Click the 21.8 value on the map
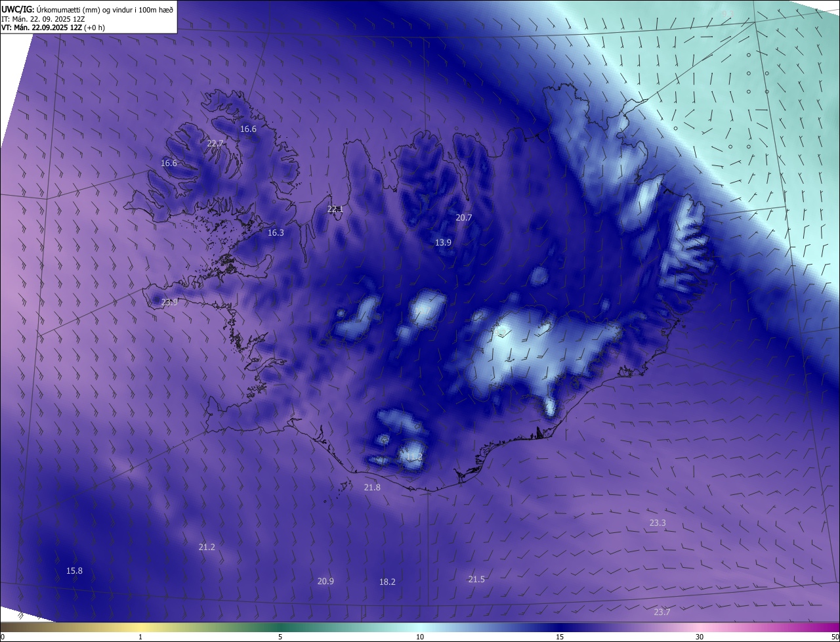The height and width of the screenshot is (642, 840). click(372, 487)
